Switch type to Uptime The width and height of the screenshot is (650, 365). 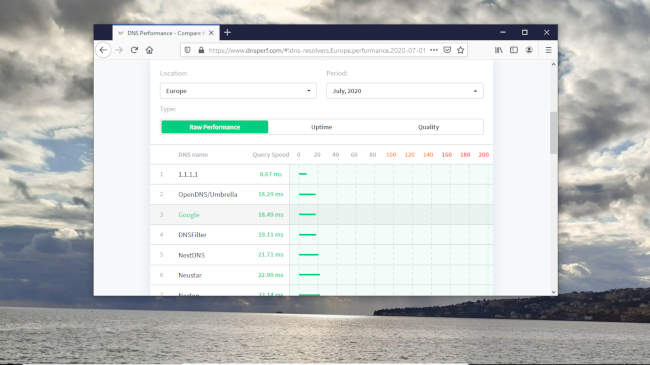point(322,127)
